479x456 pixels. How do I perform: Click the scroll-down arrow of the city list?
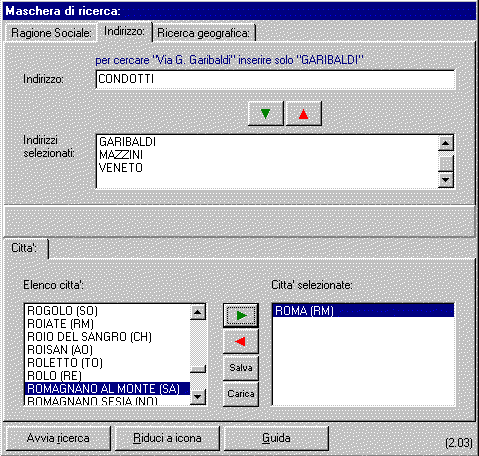click(x=198, y=397)
